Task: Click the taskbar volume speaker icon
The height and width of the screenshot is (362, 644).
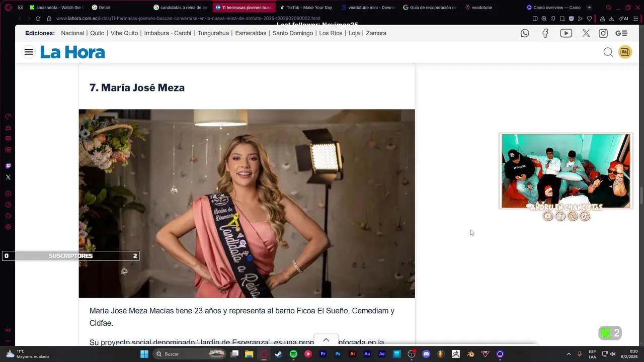Action: pyautogui.click(x=613, y=354)
